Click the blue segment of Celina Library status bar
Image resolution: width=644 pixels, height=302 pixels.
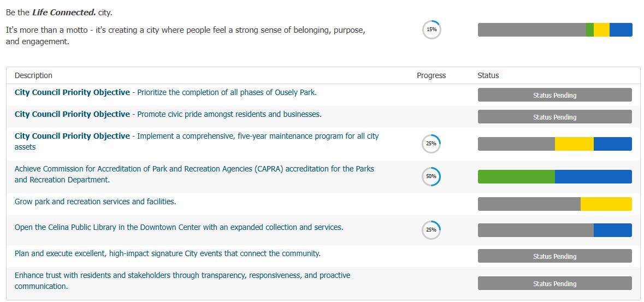[x=612, y=230]
